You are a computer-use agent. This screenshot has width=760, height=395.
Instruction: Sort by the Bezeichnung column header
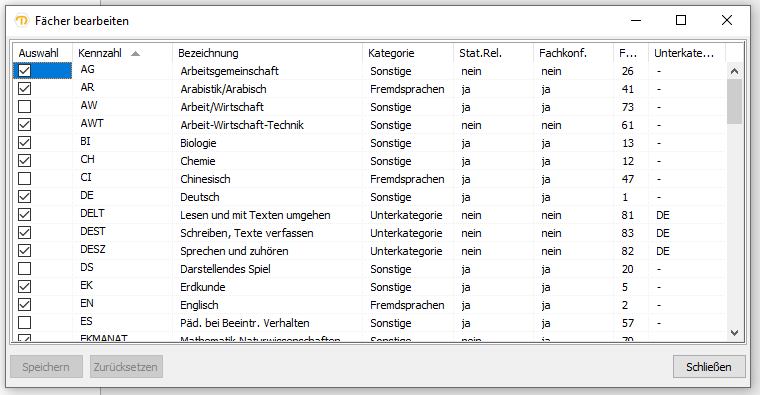pyautogui.click(x=267, y=53)
